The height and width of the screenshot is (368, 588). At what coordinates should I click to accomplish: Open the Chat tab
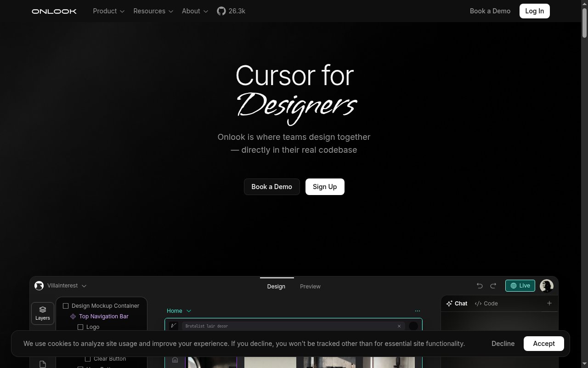click(457, 304)
